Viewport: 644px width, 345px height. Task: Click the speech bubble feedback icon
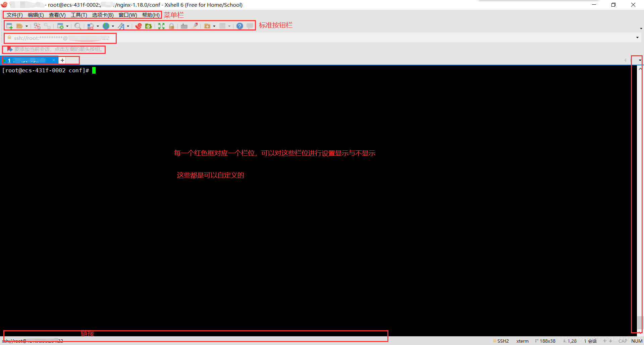click(x=250, y=26)
